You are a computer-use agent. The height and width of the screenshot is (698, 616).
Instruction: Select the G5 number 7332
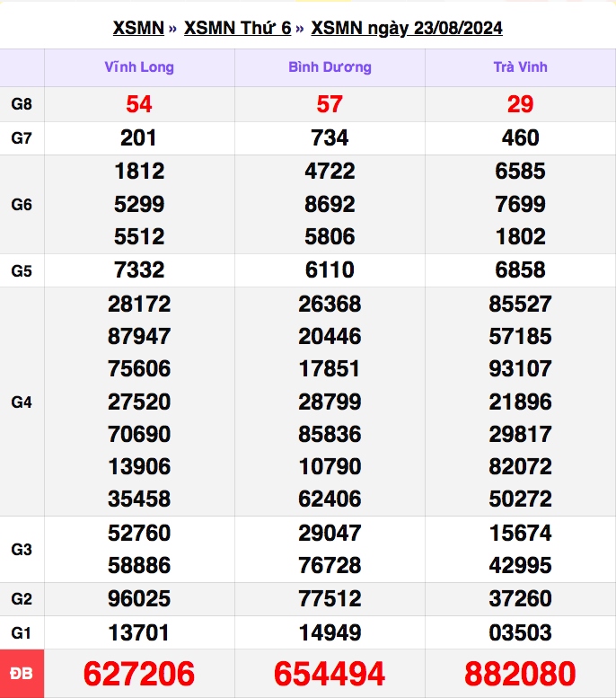(139, 269)
